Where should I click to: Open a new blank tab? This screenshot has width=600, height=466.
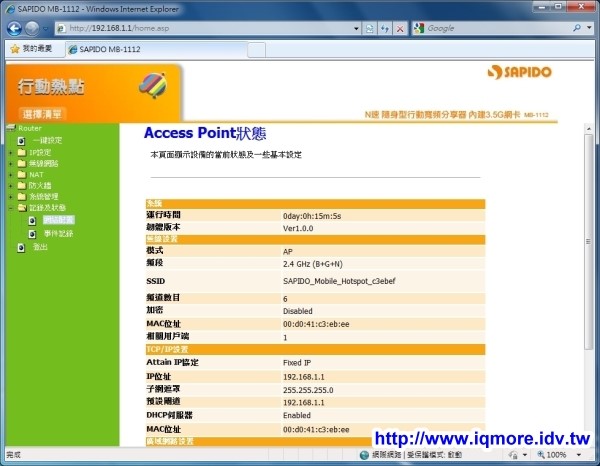256,50
